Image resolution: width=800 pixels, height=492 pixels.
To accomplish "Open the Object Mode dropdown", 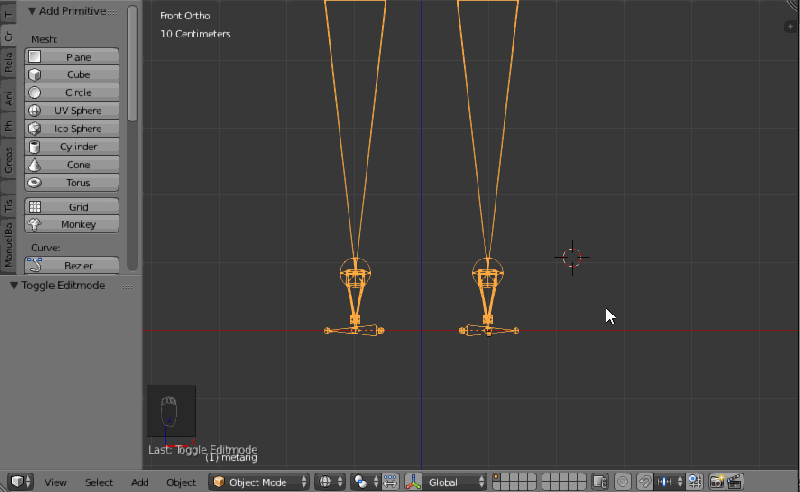I will coord(259,482).
